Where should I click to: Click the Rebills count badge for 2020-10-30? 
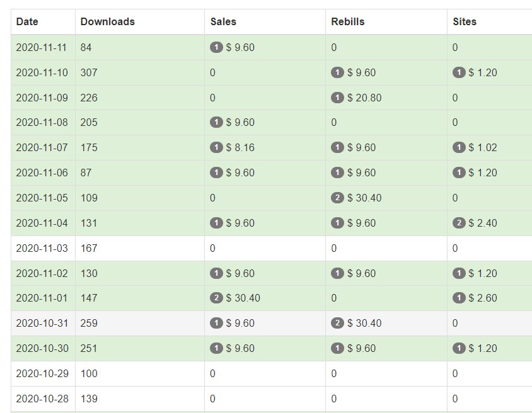337,349
